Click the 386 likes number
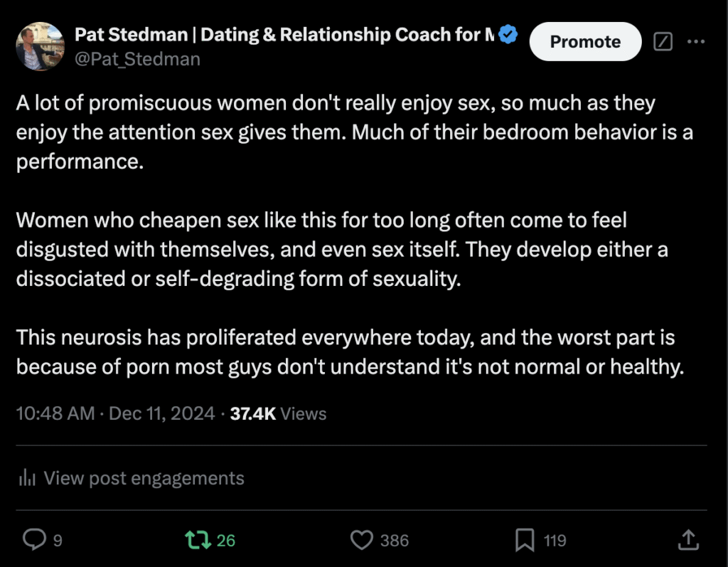Image resolution: width=728 pixels, height=567 pixels. 394,541
